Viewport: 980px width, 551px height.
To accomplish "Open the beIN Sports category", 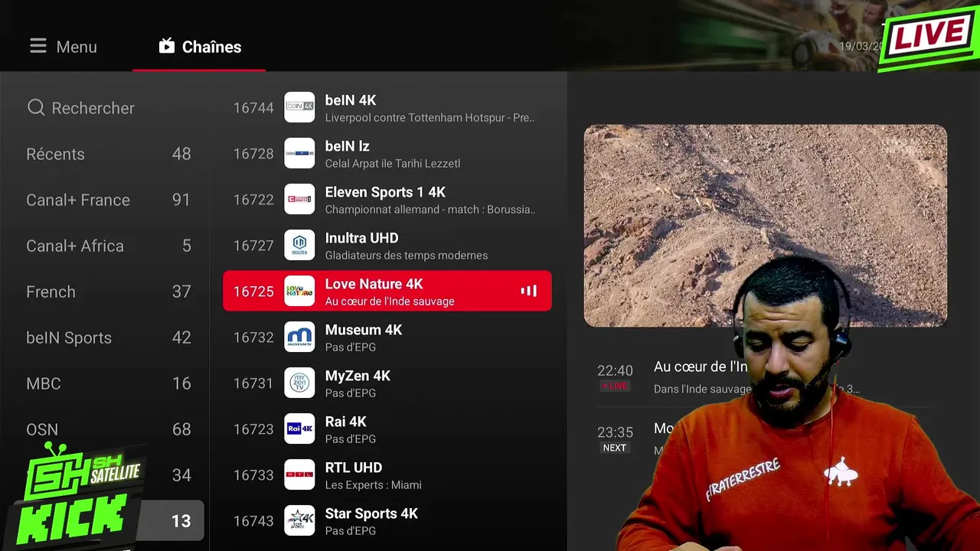I will pos(108,337).
